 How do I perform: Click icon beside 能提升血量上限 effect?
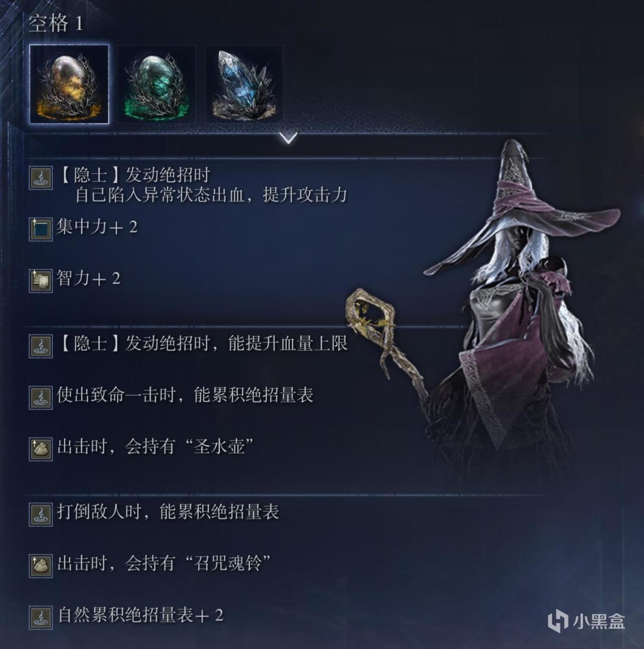[x=41, y=346]
